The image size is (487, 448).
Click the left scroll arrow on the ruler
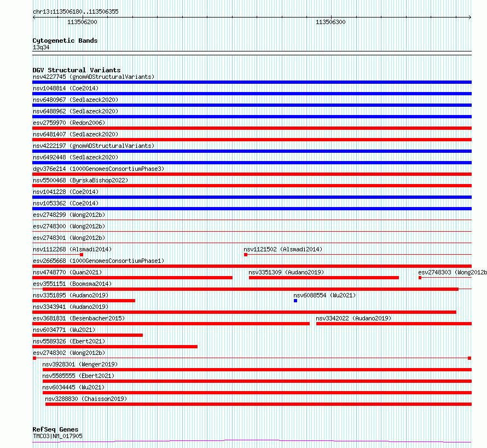[x=34, y=18]
